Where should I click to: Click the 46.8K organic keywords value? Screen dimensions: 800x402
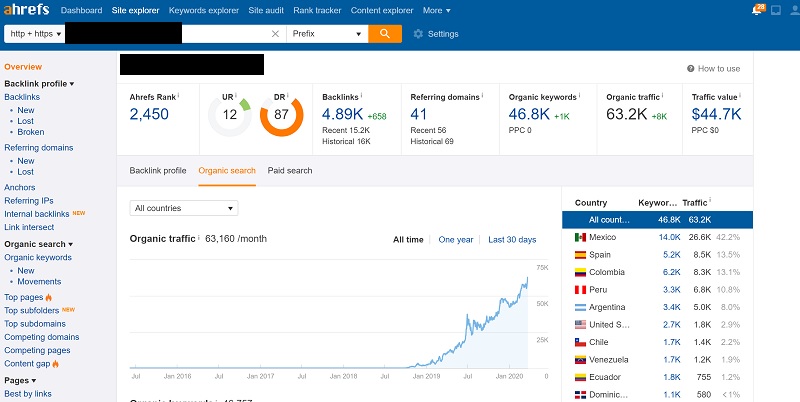point(529,114)
